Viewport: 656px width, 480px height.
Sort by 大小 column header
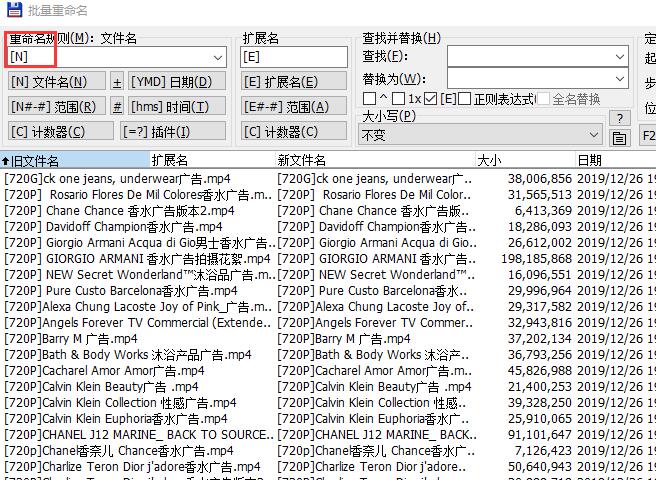point(525,160)
